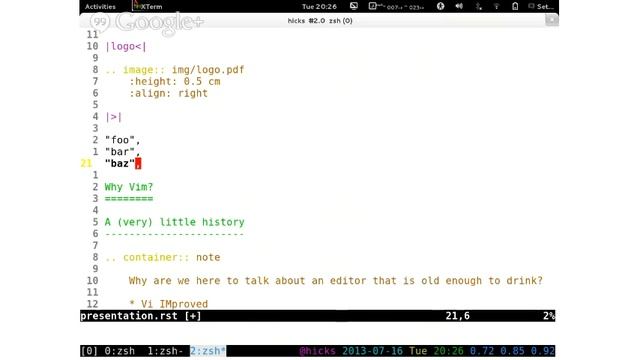
Task: Open the Tue 20:26 clock menu
Action: (x=319, y=7)
